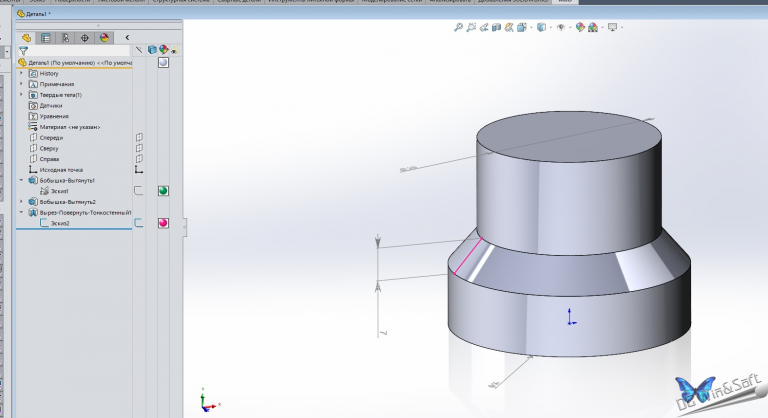Switch to FeatureManager design tree tab
The width and height of the screenshot is (768, 418).
point(26,38)
